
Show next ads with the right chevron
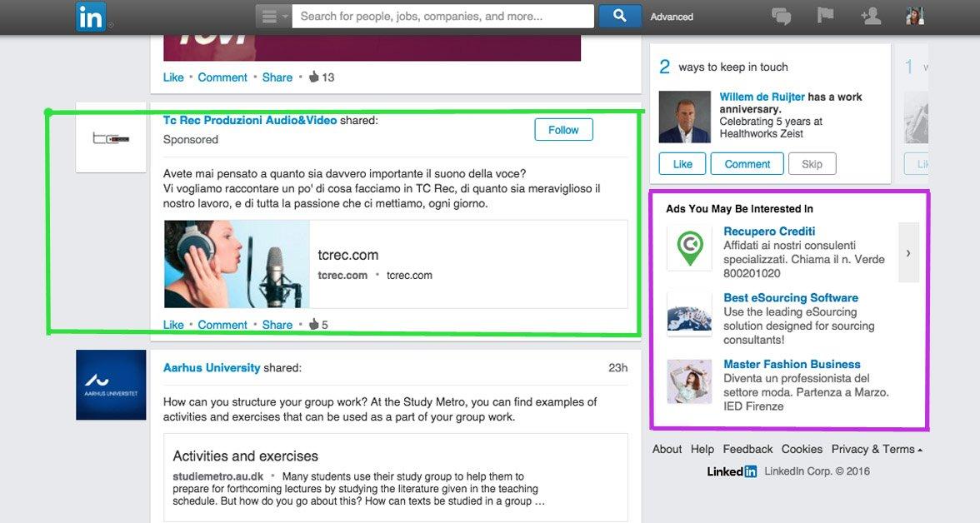pos(908,253)
